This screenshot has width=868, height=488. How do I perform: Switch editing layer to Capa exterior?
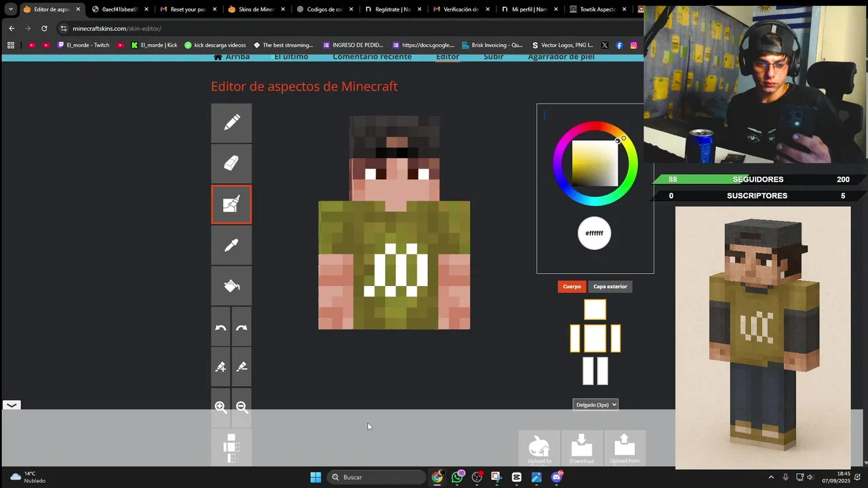(x=610, y=287)
